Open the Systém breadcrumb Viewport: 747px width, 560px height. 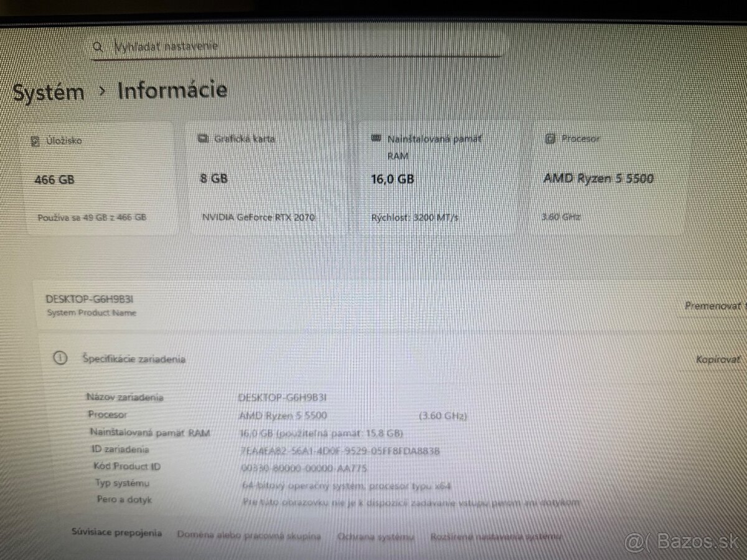(49, 91)
